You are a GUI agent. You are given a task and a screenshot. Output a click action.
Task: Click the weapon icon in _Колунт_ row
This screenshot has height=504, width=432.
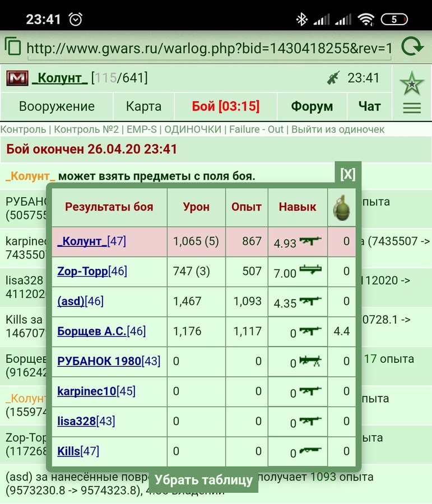tap(310, 241)
